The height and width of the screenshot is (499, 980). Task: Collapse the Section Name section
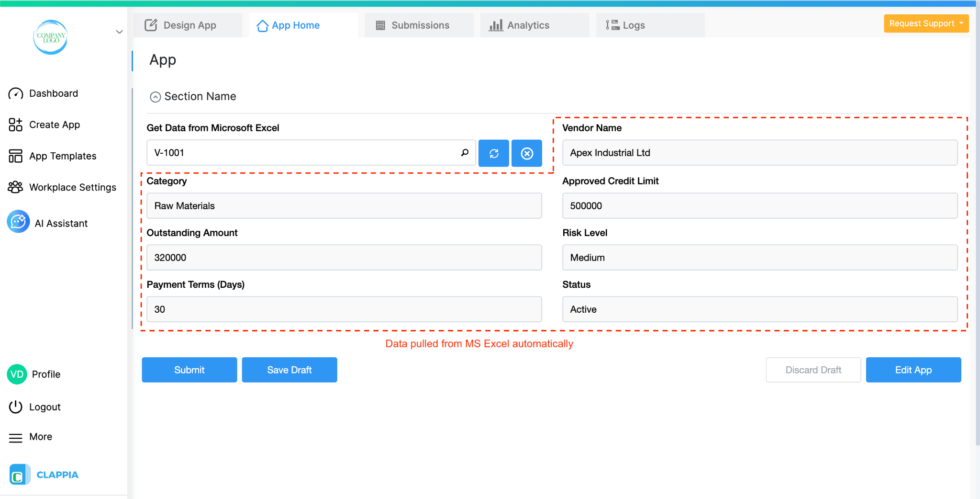[x=155, y=97]
